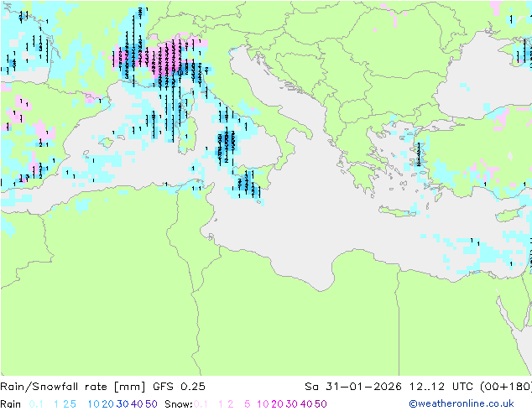Select the rain legend value 20
Screen dimensions: 532x411
pyautogui.click(x=107, y=404)
